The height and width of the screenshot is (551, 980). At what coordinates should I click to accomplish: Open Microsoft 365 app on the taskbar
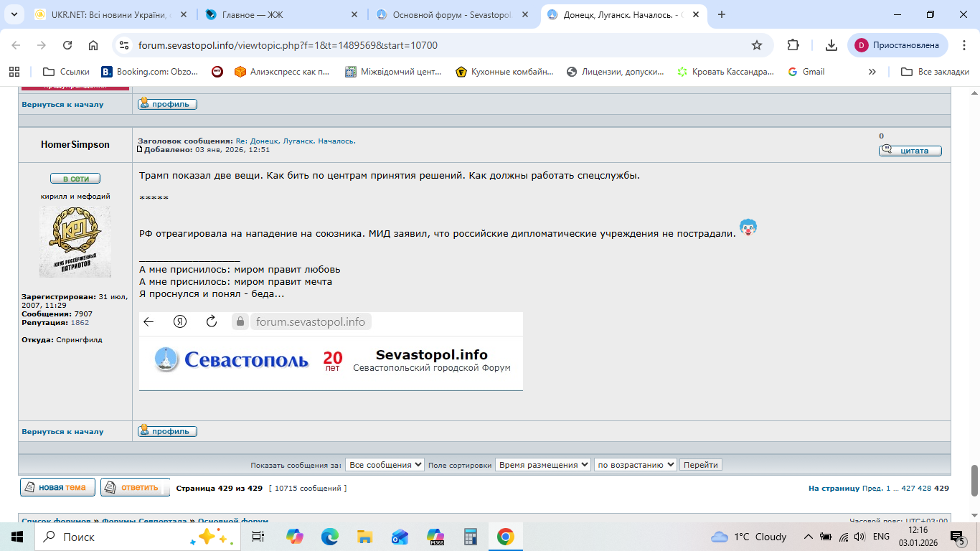click(x=435, y=537)
